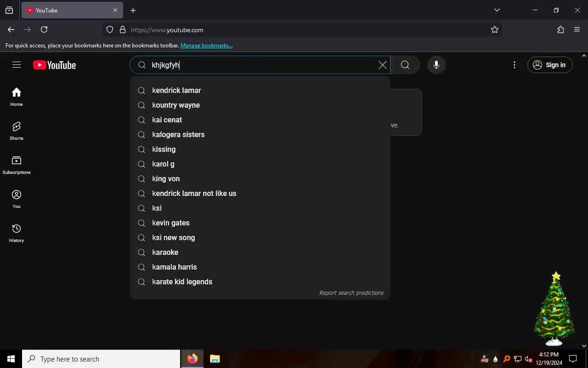Open Shorts from the sidebar
The height and width of the screenshot is (368, 588).
point(17,131)
